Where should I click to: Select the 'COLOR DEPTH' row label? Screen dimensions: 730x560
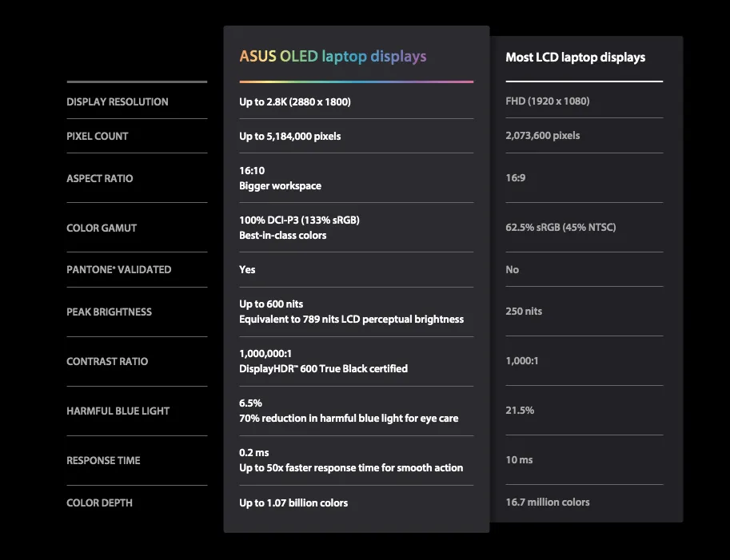click(x=99, y=502)
